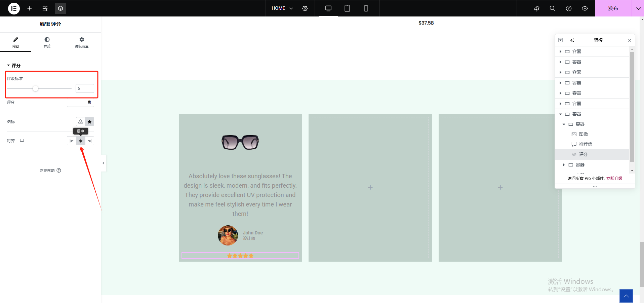
Task: Switch to the 样式 tab
Action: coord(47,42)
